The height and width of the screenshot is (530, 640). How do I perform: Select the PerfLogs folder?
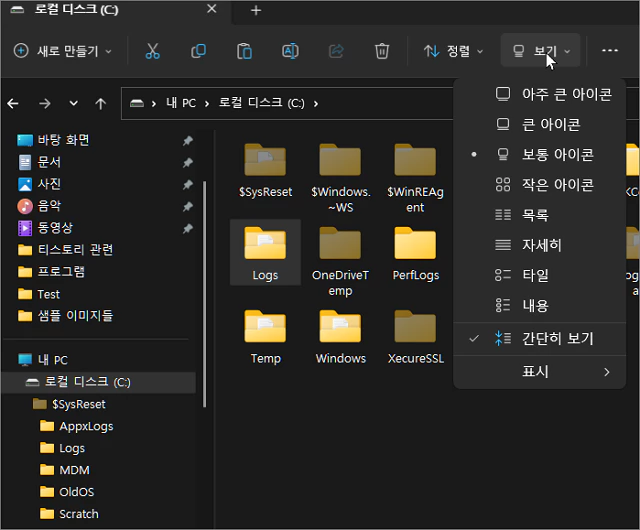pos(415,253)
